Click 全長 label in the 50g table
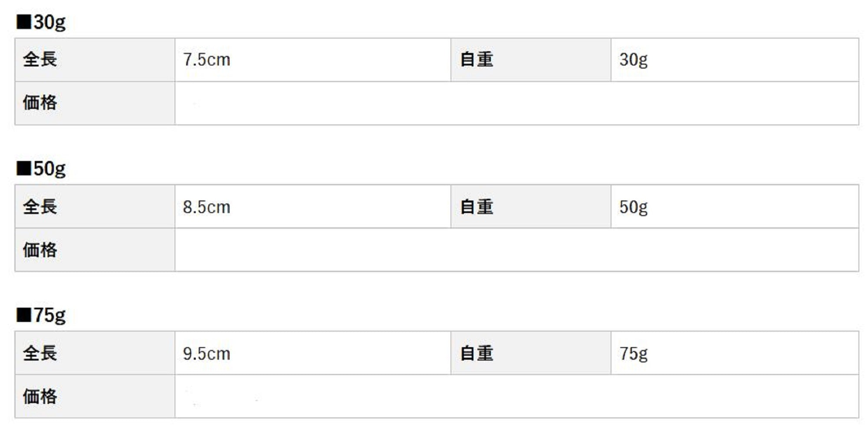 [x=40, y=207]
